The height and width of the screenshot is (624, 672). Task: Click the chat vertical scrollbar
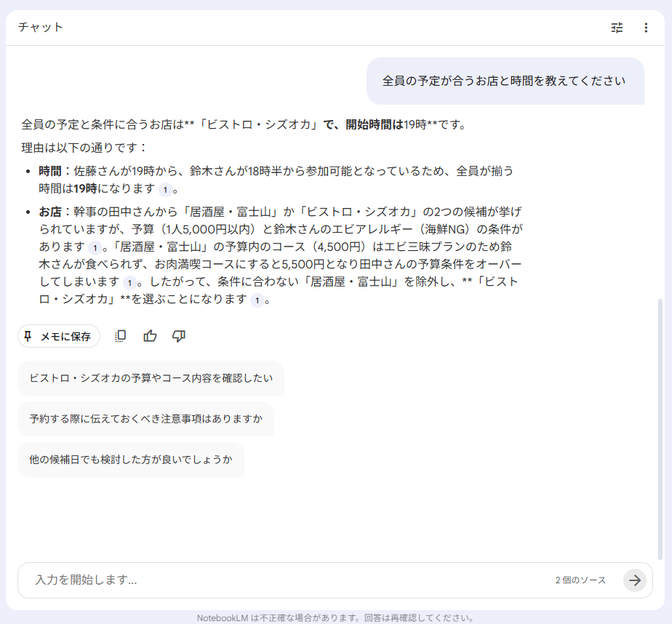(x=660, y=429)
